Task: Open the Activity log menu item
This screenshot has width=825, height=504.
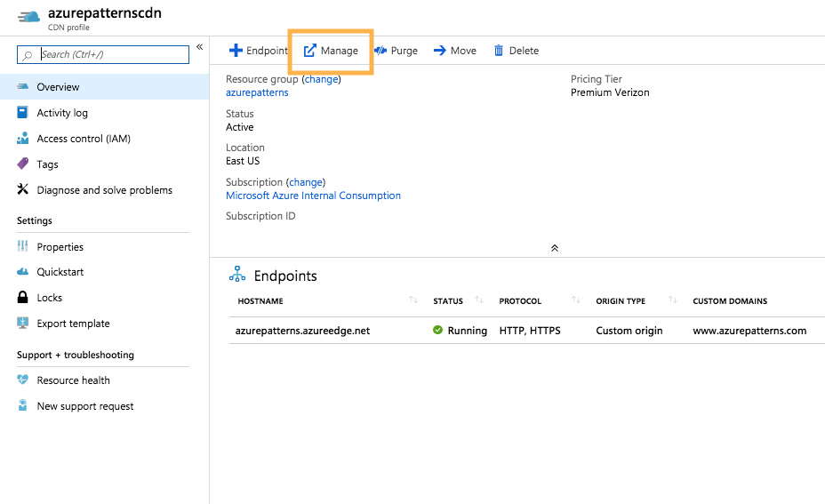Action: pyautogui.click(x=104, y=113)
